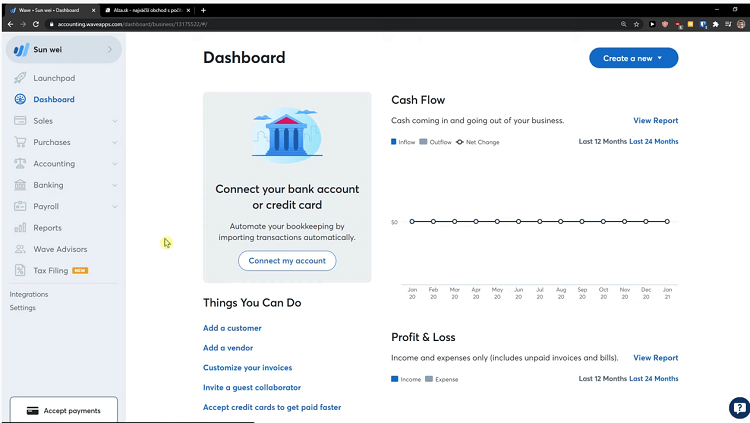This screenshot has width=750, height=423.
Task: Select Last 12 Months for Profit & Loss
Action: point(602,378)
